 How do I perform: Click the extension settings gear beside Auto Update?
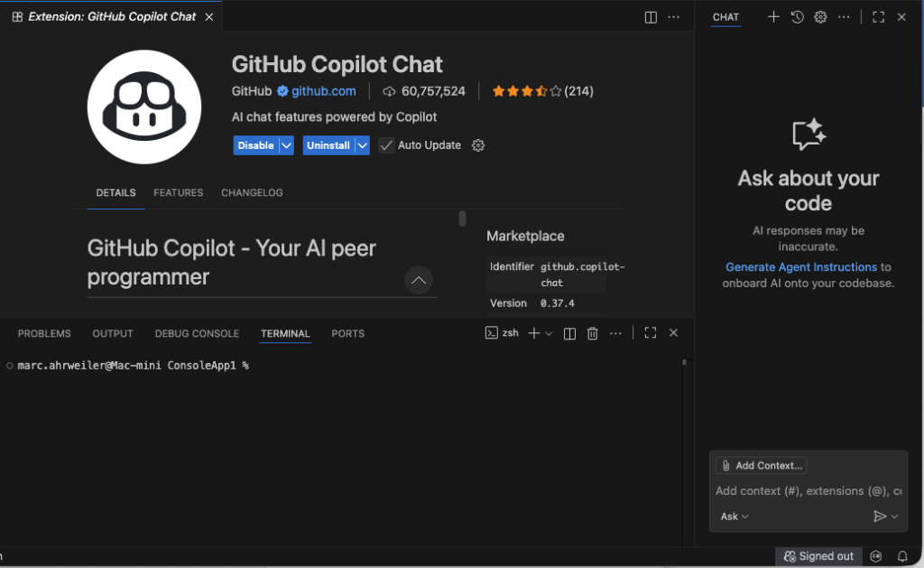[478, 145]
